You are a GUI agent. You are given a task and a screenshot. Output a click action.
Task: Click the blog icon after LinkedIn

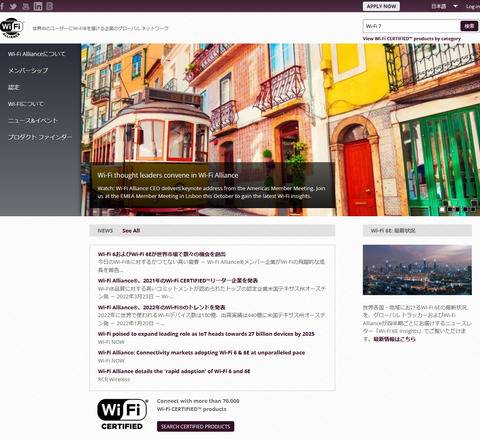(49, 6)
